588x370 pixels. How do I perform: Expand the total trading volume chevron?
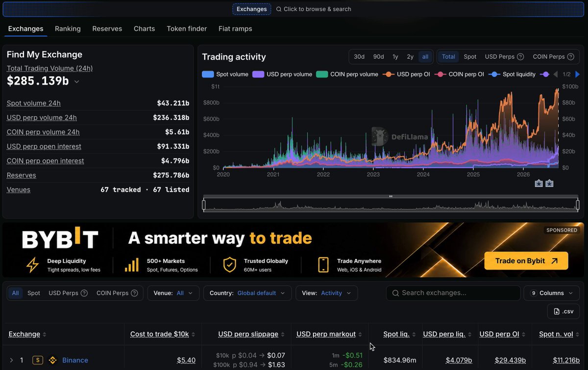(77, 82)
